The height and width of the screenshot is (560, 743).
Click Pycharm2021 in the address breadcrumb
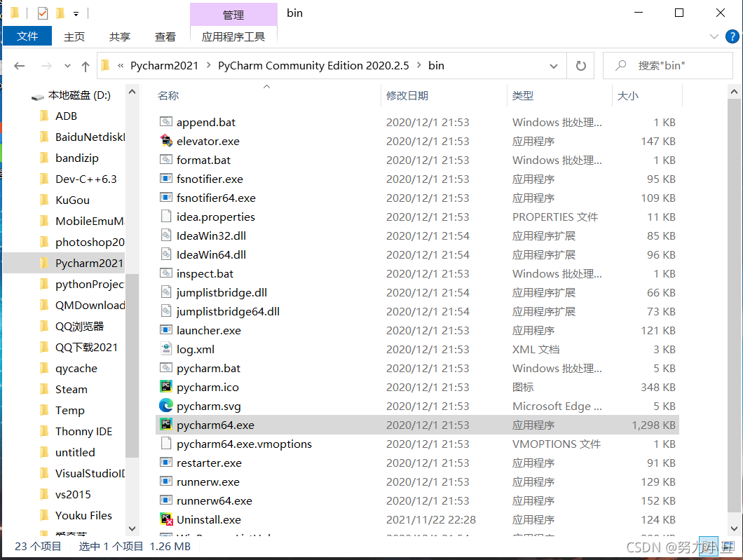[165, 65]
